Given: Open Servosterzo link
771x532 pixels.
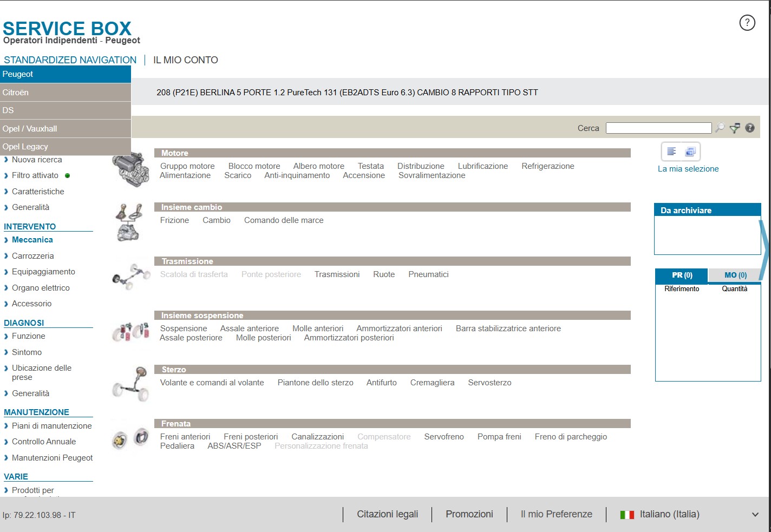Looking at the screenshot, I should tap(489, 383).
